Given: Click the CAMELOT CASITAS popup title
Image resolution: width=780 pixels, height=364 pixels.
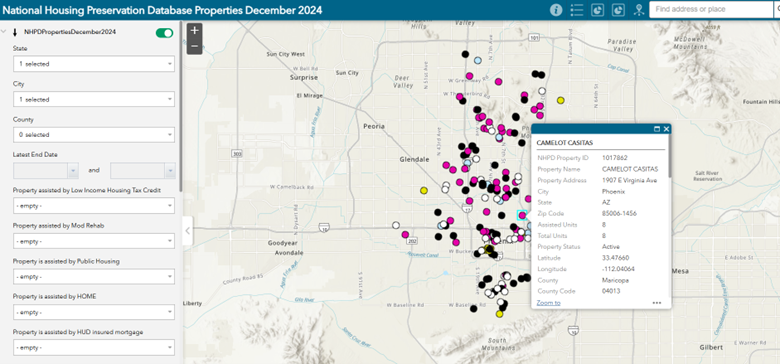Looking at the screenshot, I should [x=565, y=143].
